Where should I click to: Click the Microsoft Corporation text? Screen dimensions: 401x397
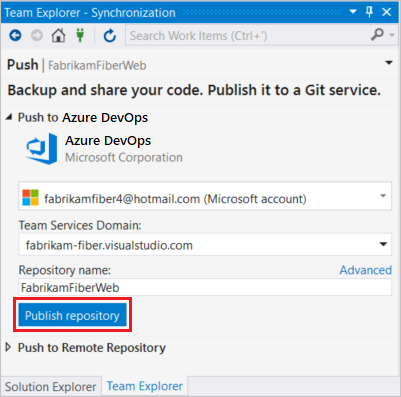pyautogui.click(x=124, y=157)
